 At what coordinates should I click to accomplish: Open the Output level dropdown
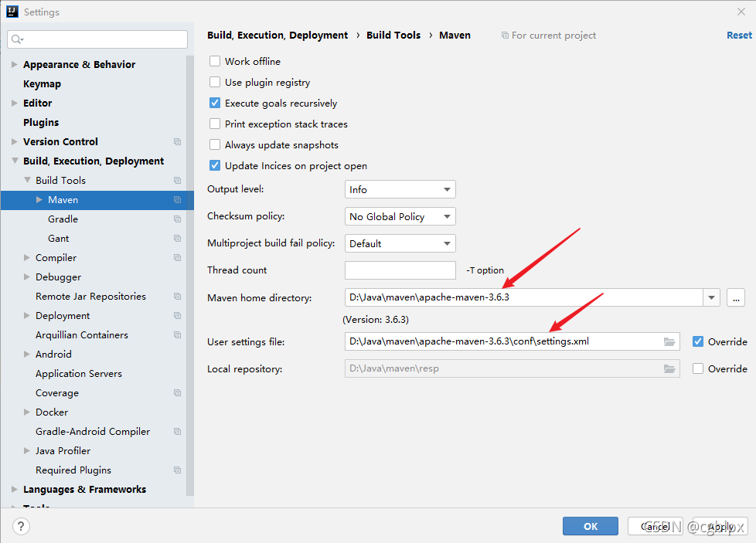[x=400, y=189]
